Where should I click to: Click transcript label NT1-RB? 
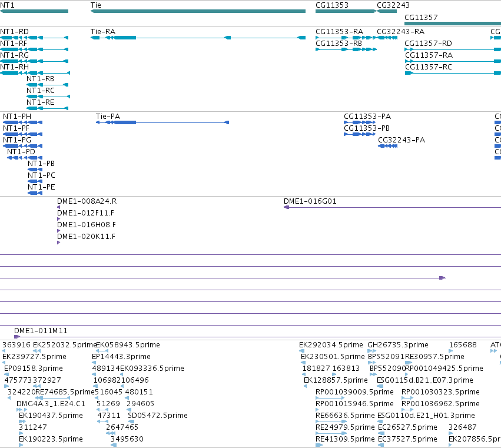coord(40,79)
